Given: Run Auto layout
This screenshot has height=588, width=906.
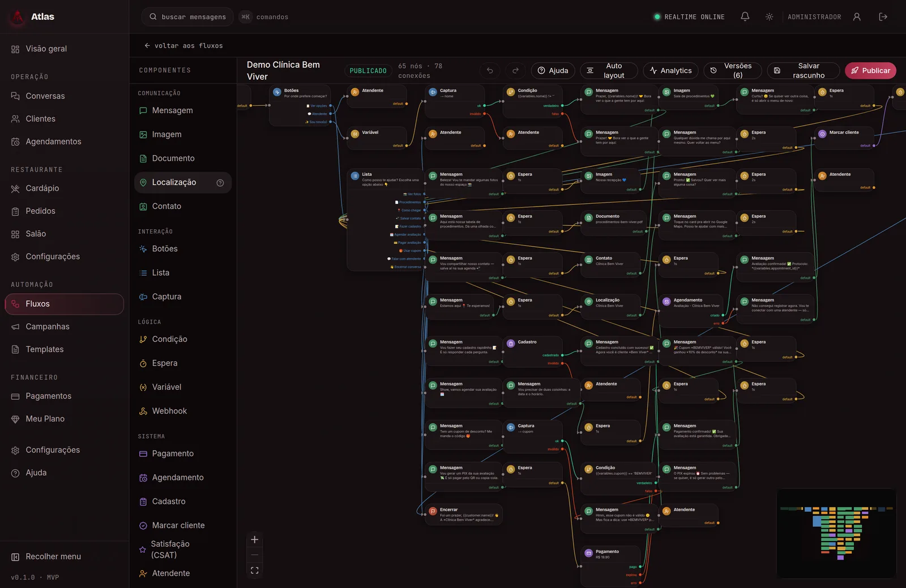Looking at the screenshot, I should coord(609,71).
